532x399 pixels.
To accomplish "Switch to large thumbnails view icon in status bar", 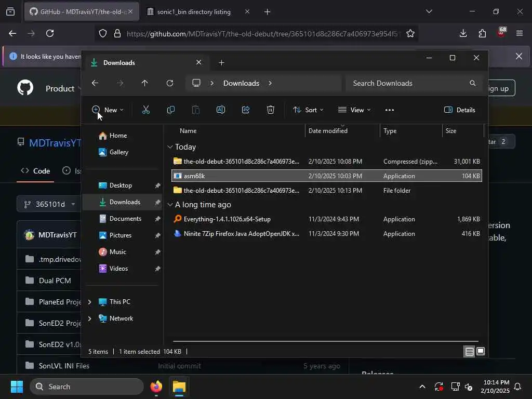I will click(x=481, y=352).
